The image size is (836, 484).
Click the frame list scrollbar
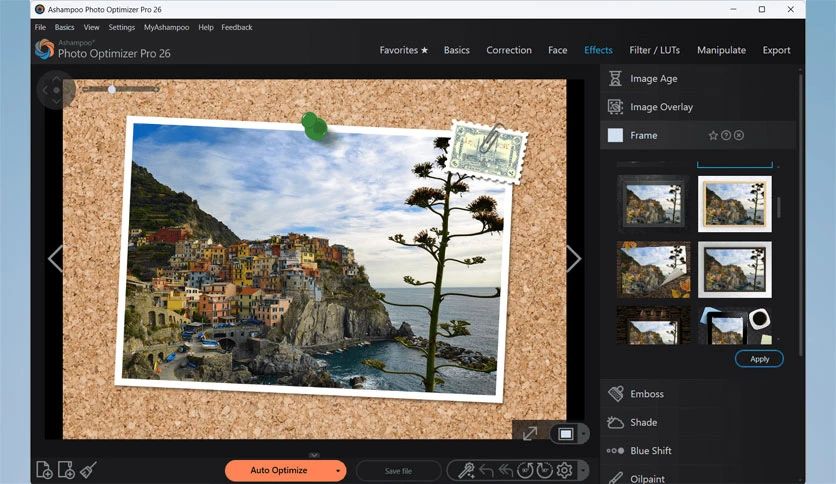[778, 207]
